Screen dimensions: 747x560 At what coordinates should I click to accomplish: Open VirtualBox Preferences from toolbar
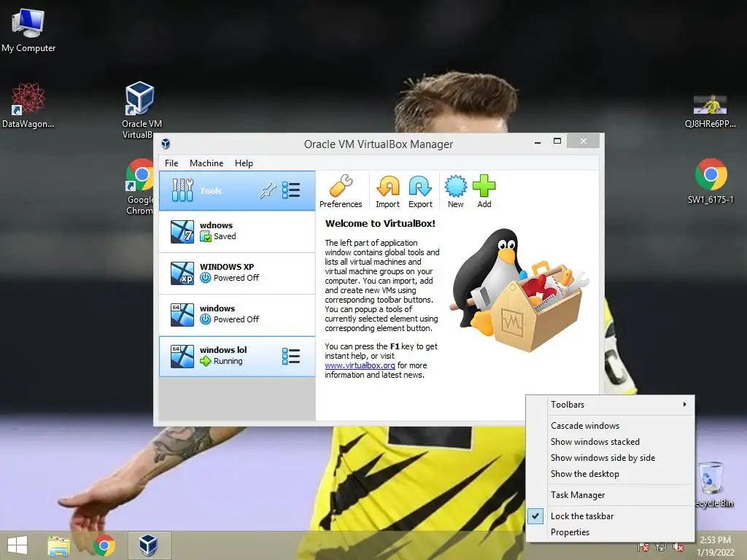click(341, 191)
